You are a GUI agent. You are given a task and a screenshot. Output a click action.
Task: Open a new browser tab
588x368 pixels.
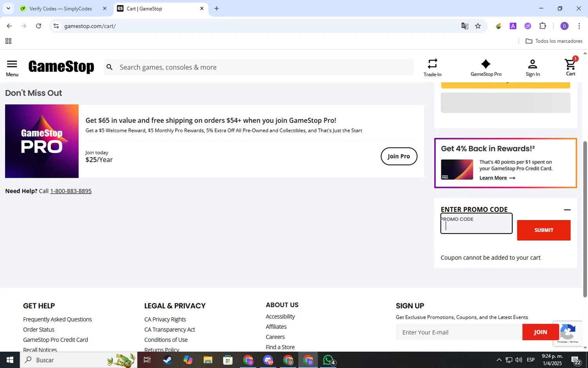216,8
